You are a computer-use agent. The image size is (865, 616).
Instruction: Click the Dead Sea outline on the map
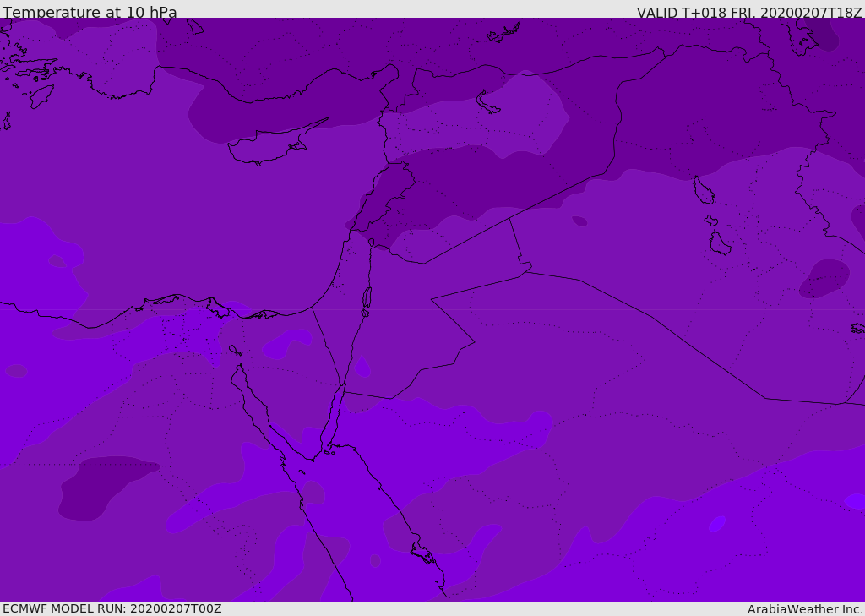367,302
